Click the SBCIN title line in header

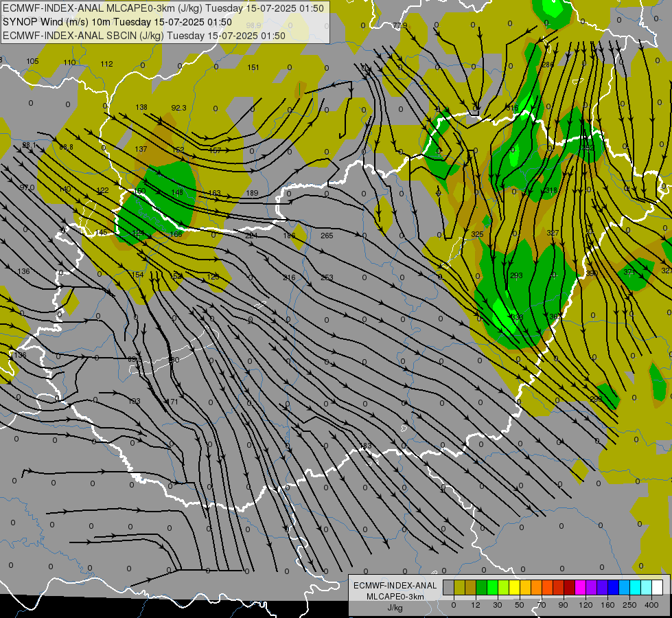pyautogui.click(x=144, y=36)
